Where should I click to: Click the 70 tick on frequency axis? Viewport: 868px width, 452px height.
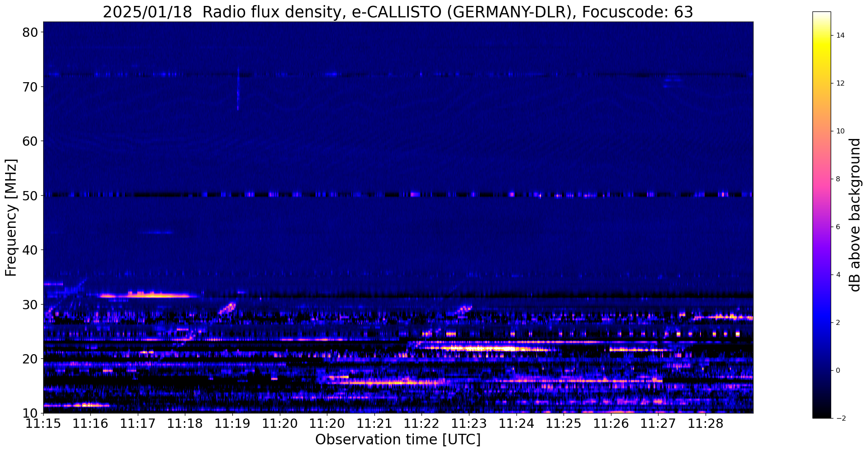pos(31,87)
